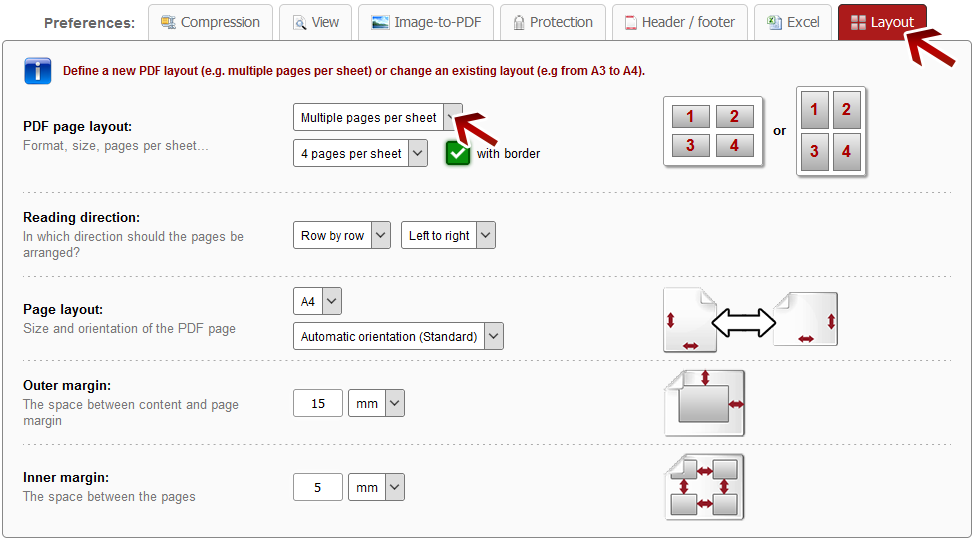Open the 'Multiple pages per sheet' dropdown

pos(378,118)
